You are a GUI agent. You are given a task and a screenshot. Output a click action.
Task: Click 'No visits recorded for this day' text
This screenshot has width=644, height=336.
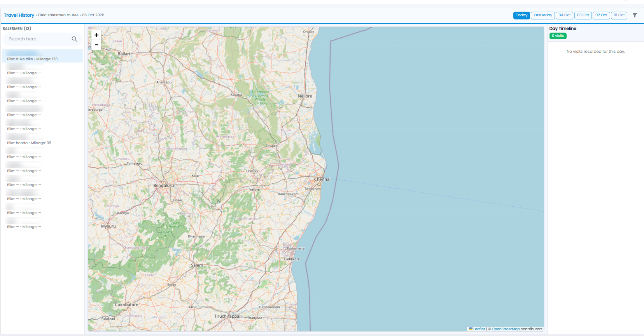[x=595, y=51]
